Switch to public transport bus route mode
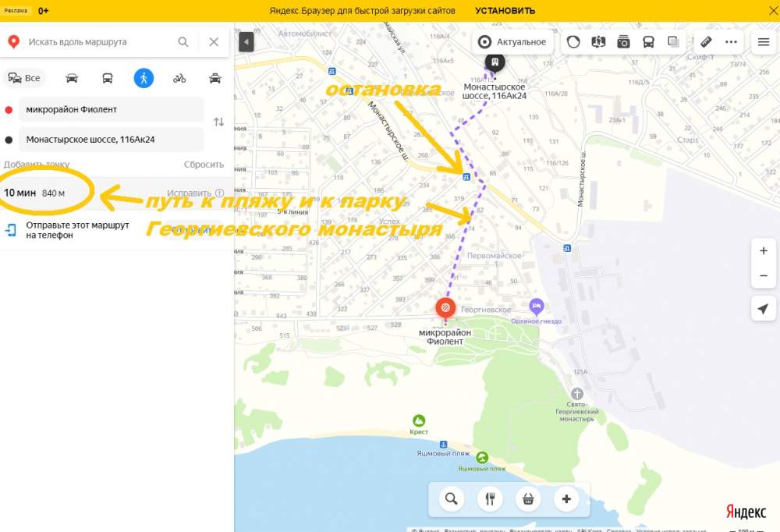This screenshot has height=532, width=780. [108, 78]
